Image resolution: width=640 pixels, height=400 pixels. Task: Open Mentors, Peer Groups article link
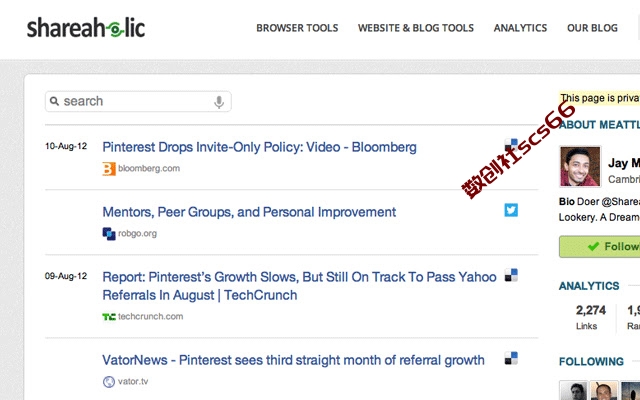249,212
